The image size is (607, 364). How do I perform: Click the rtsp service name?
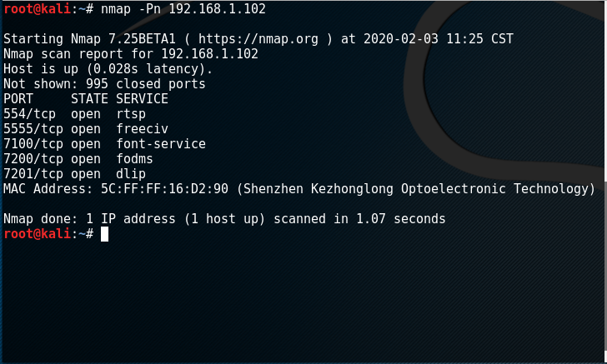pos(132,114)
